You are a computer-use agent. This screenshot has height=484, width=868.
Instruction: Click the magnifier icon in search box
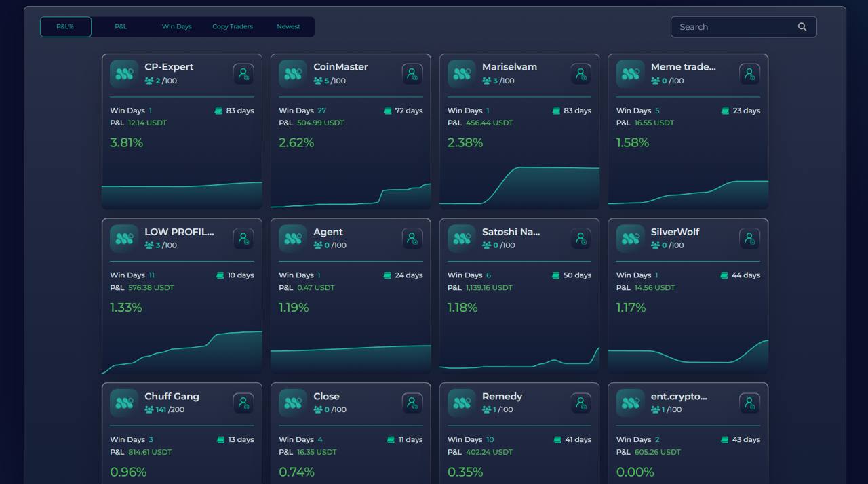click(x=802, y=27)
